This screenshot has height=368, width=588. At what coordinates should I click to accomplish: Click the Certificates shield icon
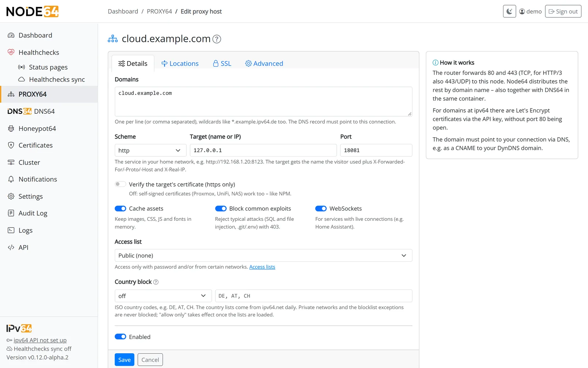(11, 145)
